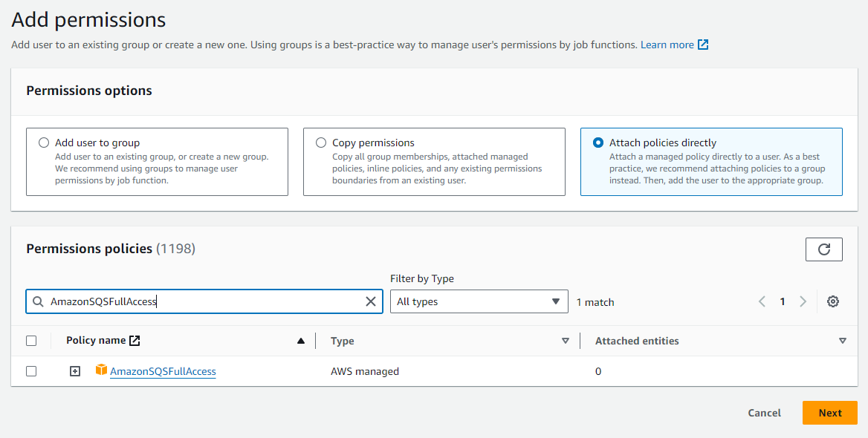Expand the AmazonSQSFullAccess policy row details
868x438 pixels.
click(x=75, y=371)
